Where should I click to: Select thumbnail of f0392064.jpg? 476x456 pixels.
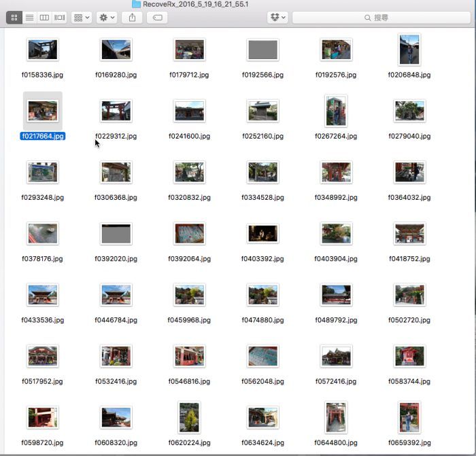[190, 233]
